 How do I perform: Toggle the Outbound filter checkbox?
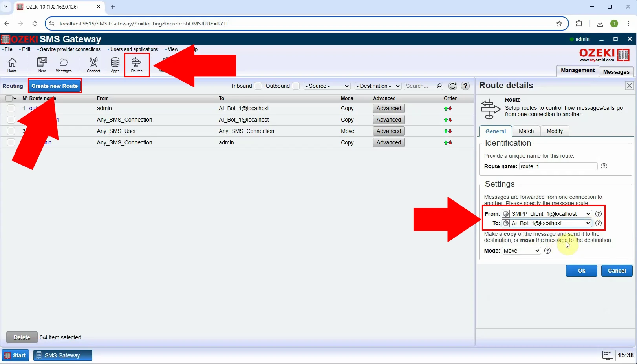pyautogui.click(x=296, y=86)
